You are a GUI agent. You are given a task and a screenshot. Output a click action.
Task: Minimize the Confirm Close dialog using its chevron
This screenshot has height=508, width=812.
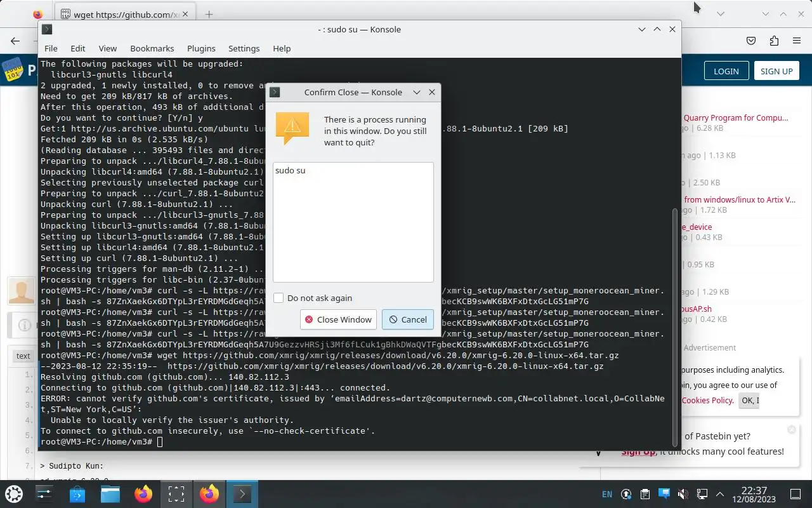click(x=417, y=92)
